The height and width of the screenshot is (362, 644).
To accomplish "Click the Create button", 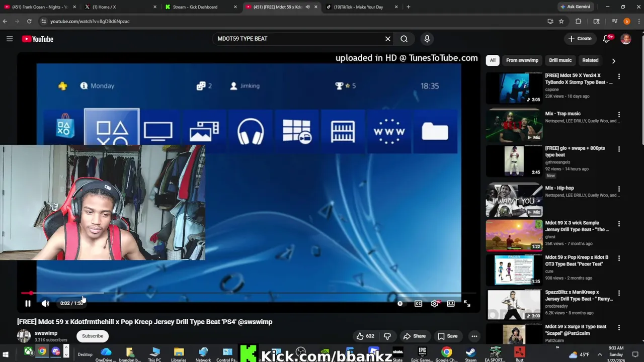I will pos(580,39).
